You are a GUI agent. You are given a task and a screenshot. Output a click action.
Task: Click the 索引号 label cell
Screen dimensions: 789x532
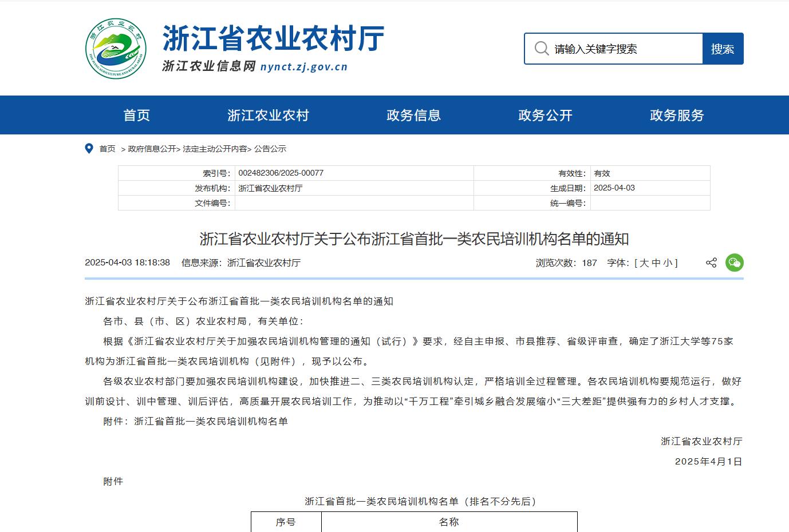coord(176,173)
